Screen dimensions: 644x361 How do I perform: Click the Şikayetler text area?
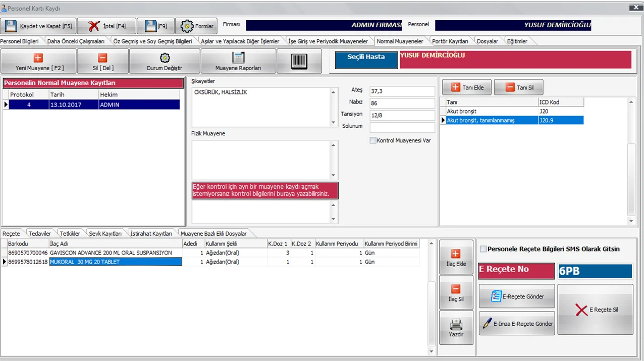[x=260, y=107]
